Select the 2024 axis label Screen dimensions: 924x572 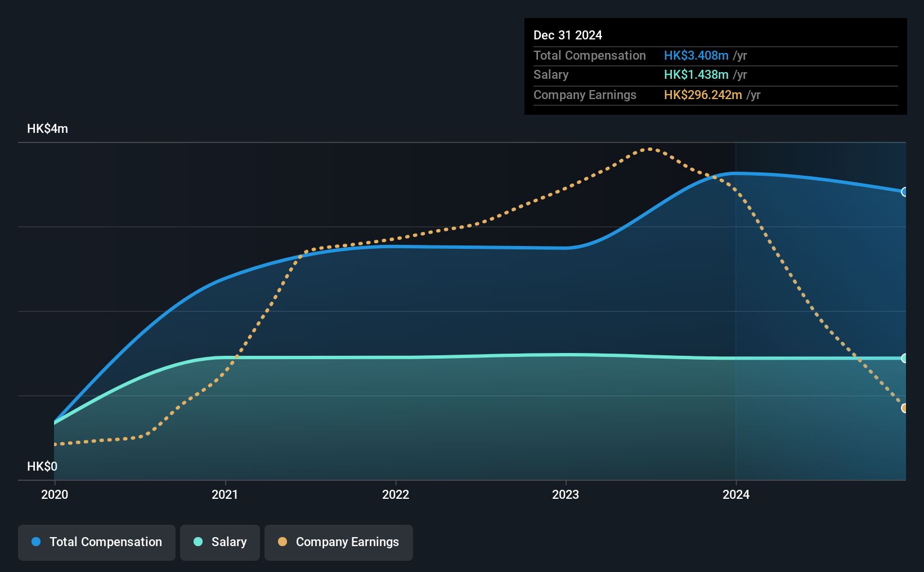click(736, 494)
